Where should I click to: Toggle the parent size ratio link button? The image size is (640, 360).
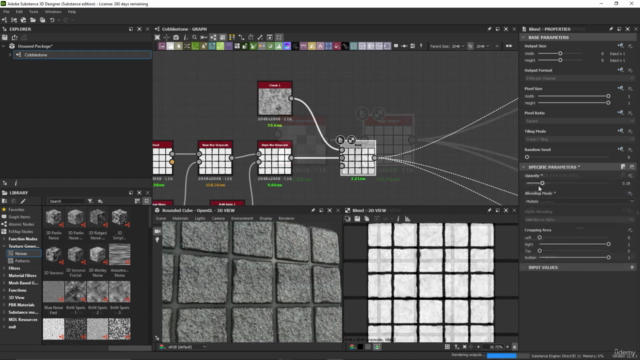click(x=470, y=46)
